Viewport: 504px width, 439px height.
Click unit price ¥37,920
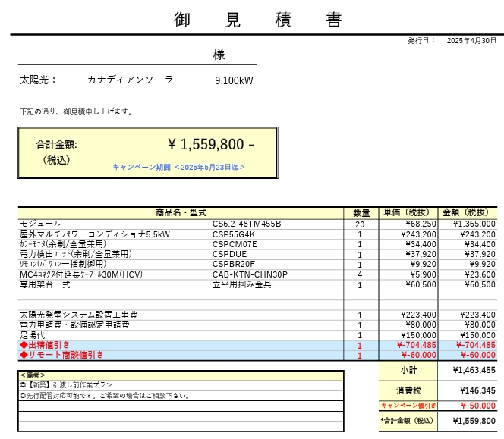point(421,254)
